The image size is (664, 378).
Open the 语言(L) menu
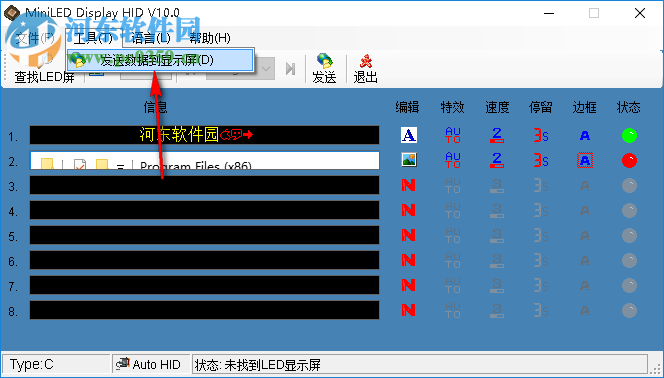pyautogui.click(x=151, y=38)
